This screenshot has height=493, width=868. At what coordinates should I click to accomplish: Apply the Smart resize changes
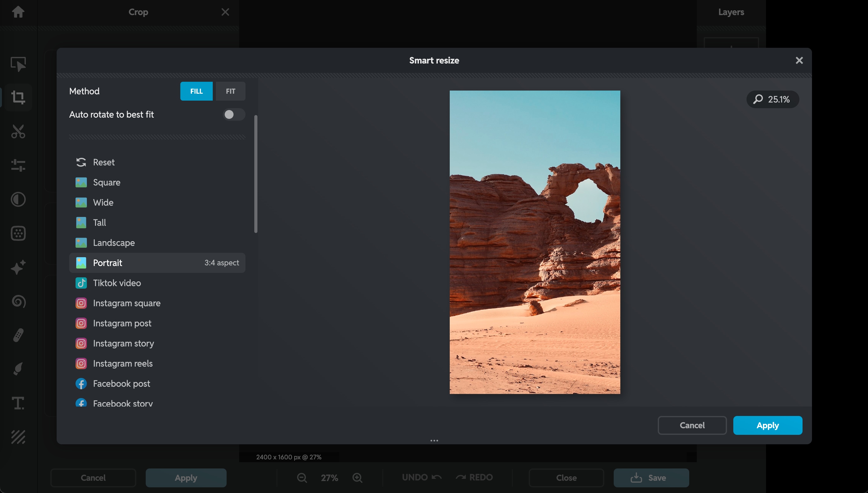point(767,425)
